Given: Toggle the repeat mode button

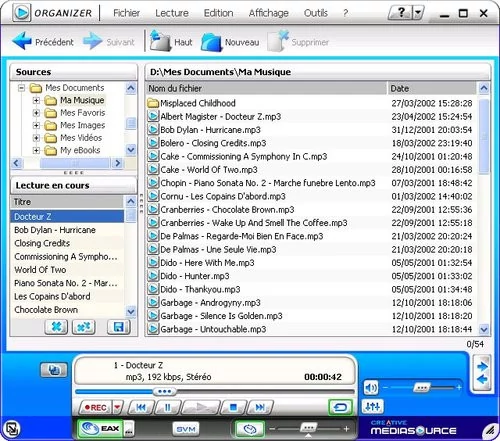Looking at the screenshot, I should click(x=340, y=407).
